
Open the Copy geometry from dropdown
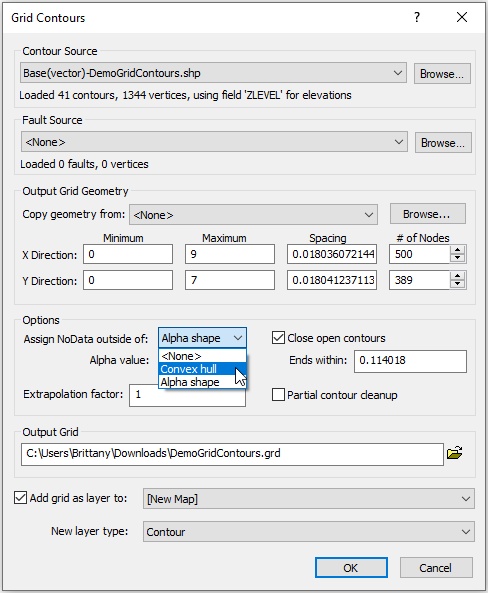click(253, 215)
